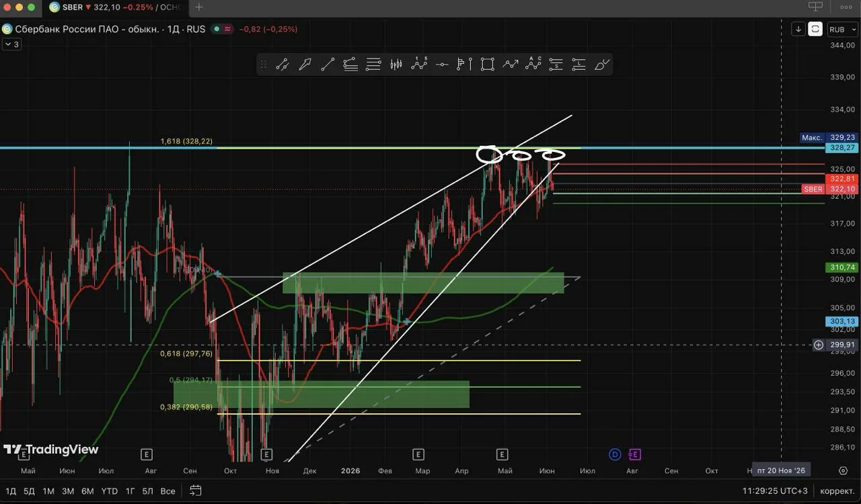This screenshot has width=861, height=504.
Task: Select the rectangle shape tool
Action: [x=488, y=65]
